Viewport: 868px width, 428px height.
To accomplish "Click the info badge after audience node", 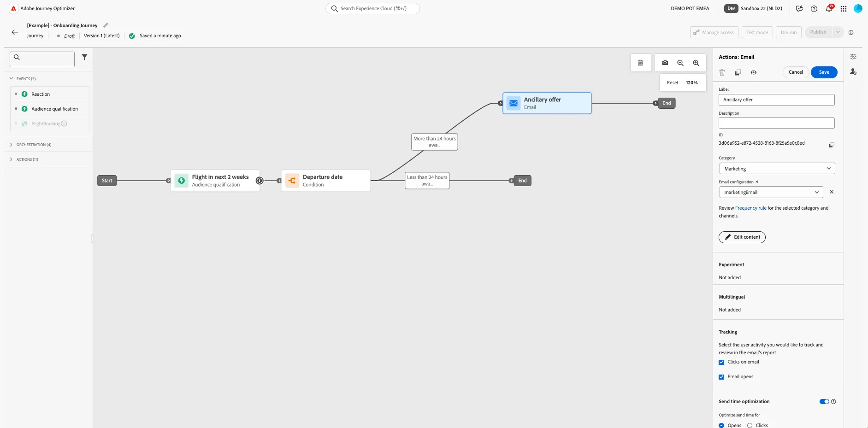I will click(x=260, y=181).
